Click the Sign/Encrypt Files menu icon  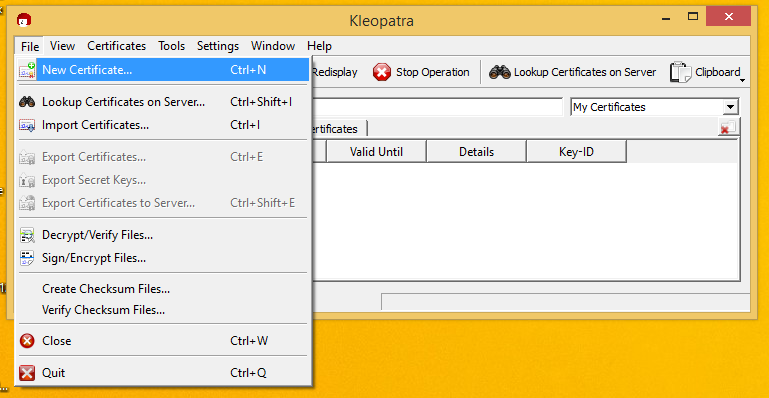[27, 258]
